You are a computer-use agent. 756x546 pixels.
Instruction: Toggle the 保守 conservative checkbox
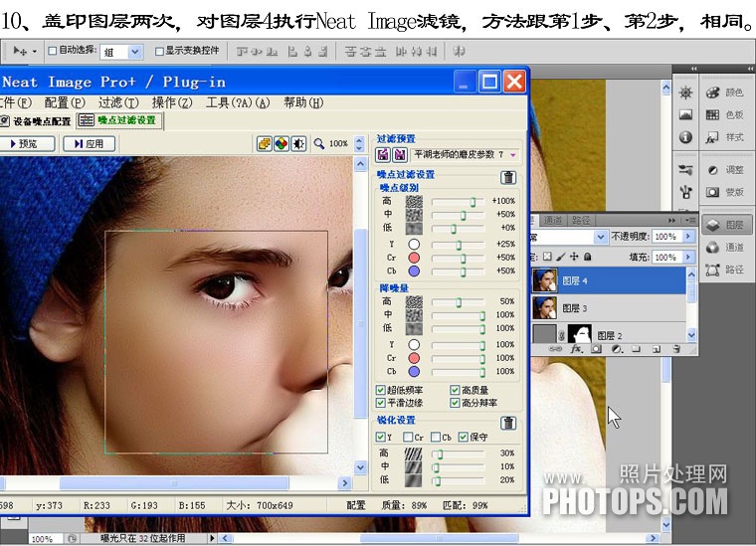pyautogui.click(x=463, y=437)
